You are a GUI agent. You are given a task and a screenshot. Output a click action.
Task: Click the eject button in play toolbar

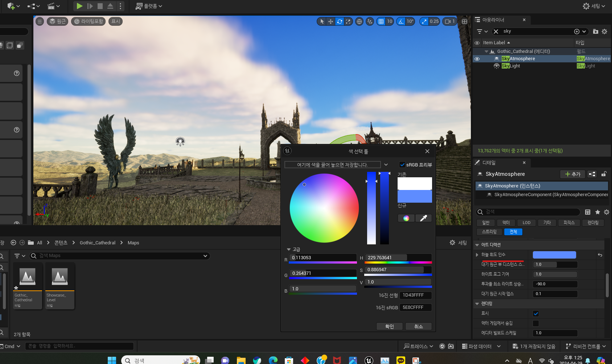click(x=110, y=6)
